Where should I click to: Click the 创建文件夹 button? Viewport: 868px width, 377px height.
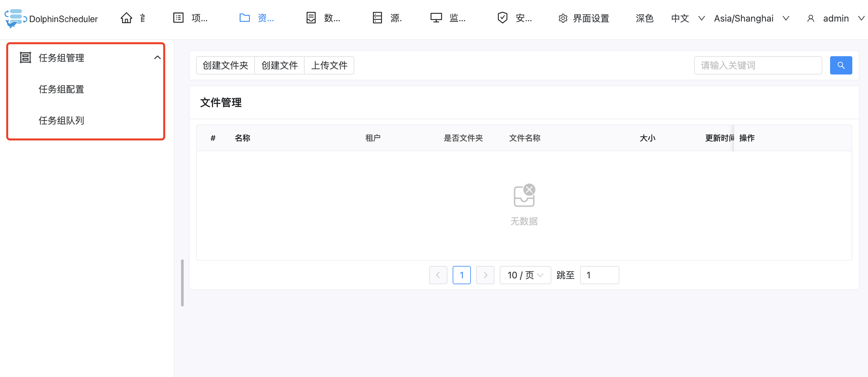click(225, 65)
